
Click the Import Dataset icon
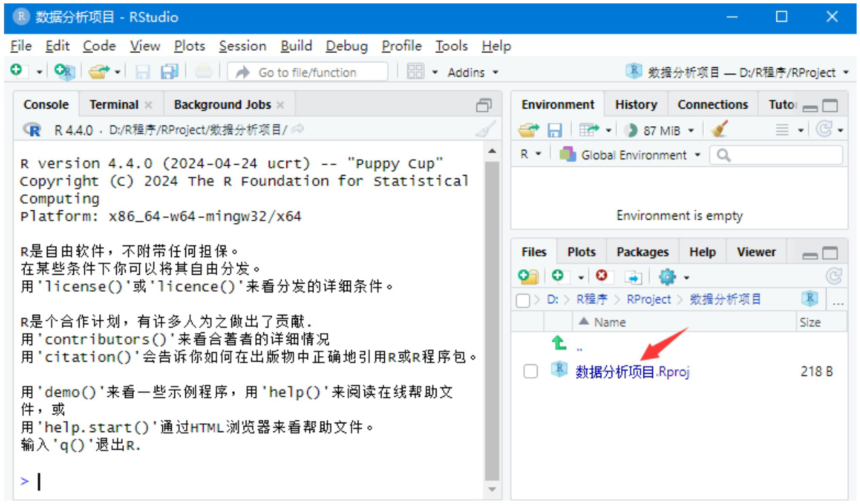pos(590,130)
